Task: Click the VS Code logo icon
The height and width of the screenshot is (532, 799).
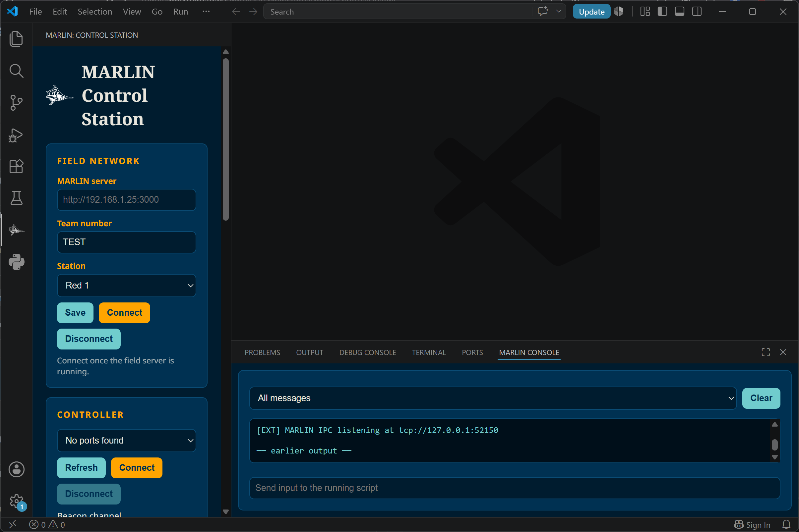Action: coord(12,11)
